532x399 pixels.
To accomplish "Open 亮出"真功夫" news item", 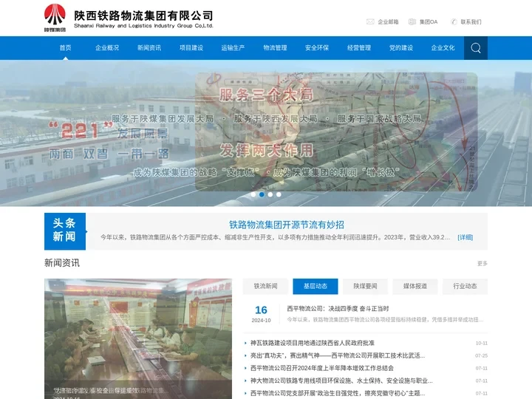I will coord(337,355).
